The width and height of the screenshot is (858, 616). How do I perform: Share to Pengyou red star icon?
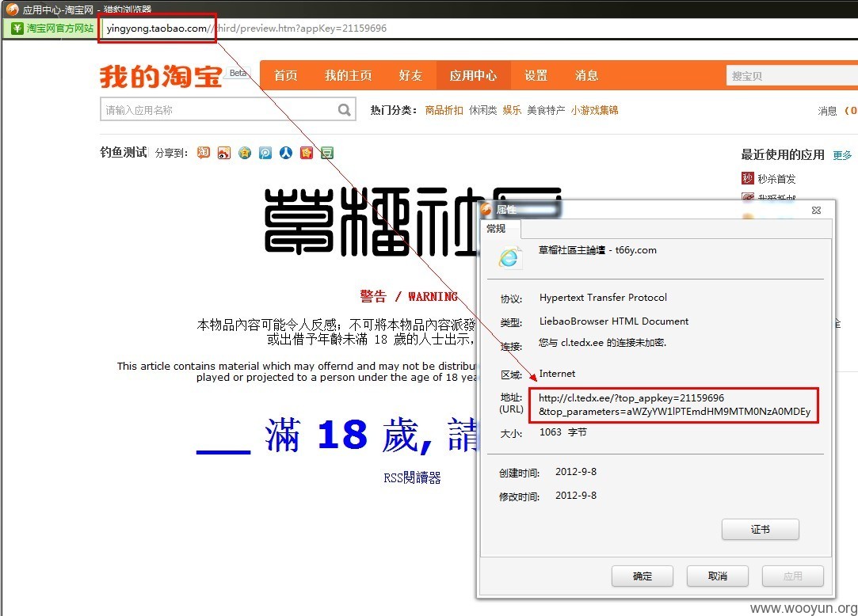tap(307, 153)
